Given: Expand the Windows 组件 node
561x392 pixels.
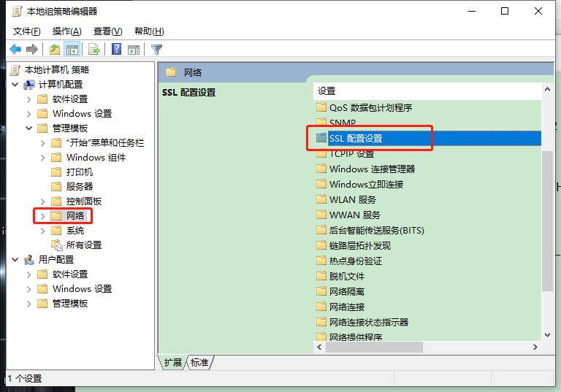Looking at the screenshot, I should pos(43,158).
